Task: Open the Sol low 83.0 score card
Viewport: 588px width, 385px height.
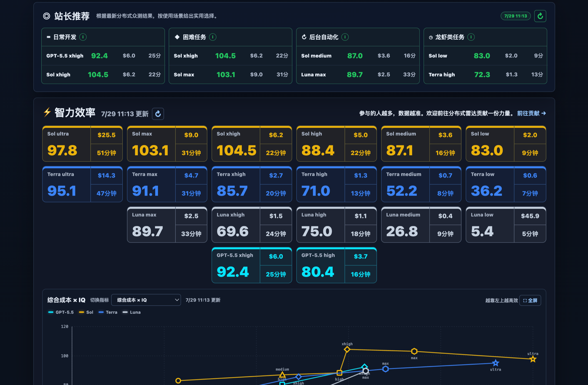Action: tap(506, 144)
